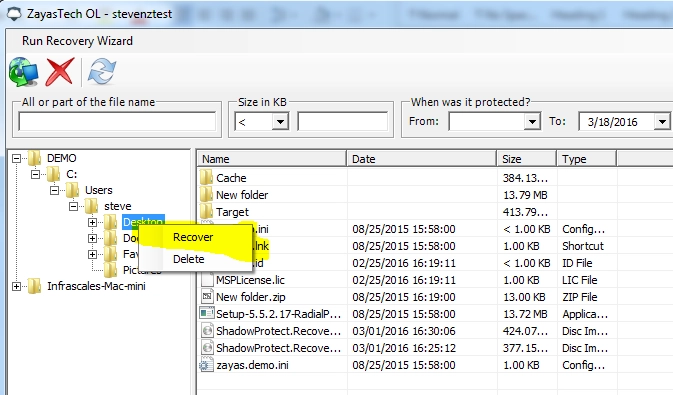This screenshot has width=673, height=395.
Task: Click the Size in KB value field
Action: tap(343, 122)
